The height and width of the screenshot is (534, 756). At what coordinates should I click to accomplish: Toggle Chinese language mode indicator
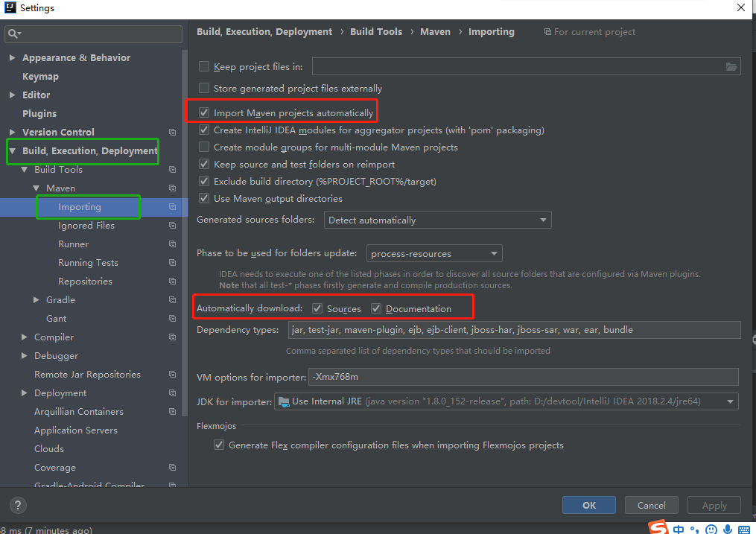click(679, 530)
